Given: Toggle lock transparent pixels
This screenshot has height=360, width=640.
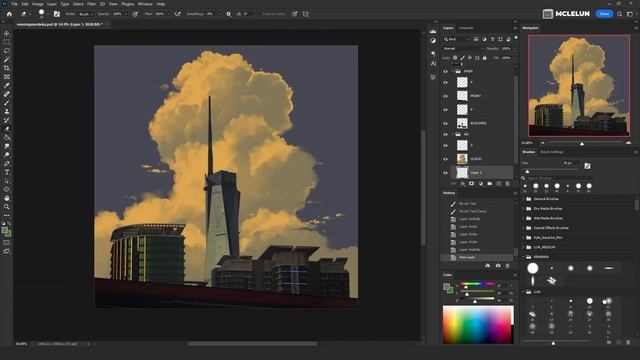Looking at the screenshot, I should [455, 58].
